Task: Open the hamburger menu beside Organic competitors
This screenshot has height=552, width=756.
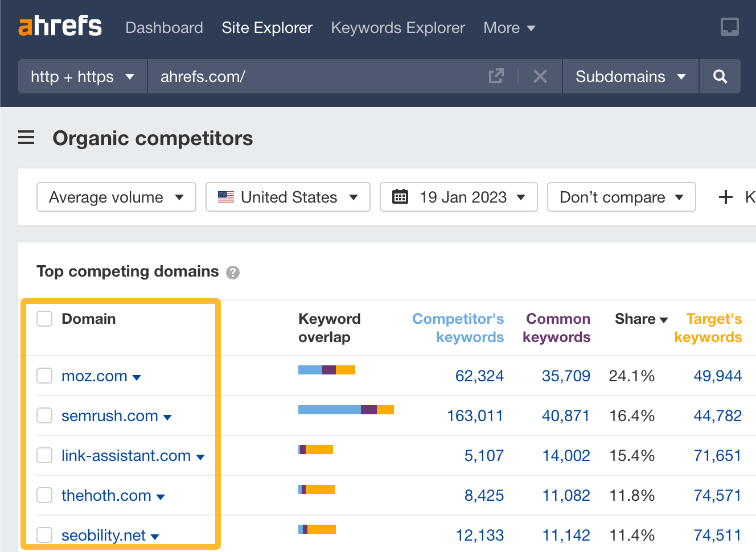Action: click(x=26, y=137)
